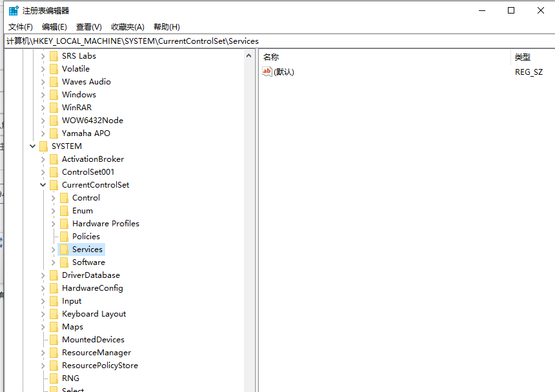Collapse the CurrentControlSet key
The width and height of the screenshot is (555, 392).
click(43, 184)
